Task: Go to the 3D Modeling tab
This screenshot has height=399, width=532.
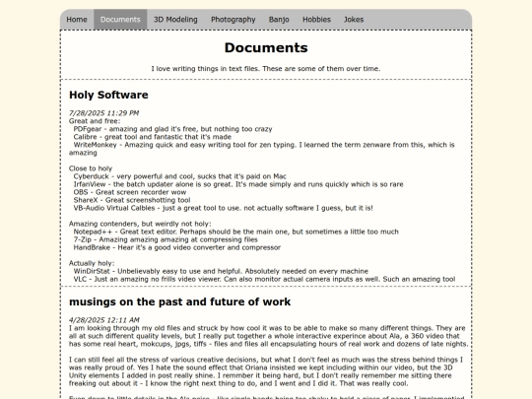Action: [x=175, y=20]
